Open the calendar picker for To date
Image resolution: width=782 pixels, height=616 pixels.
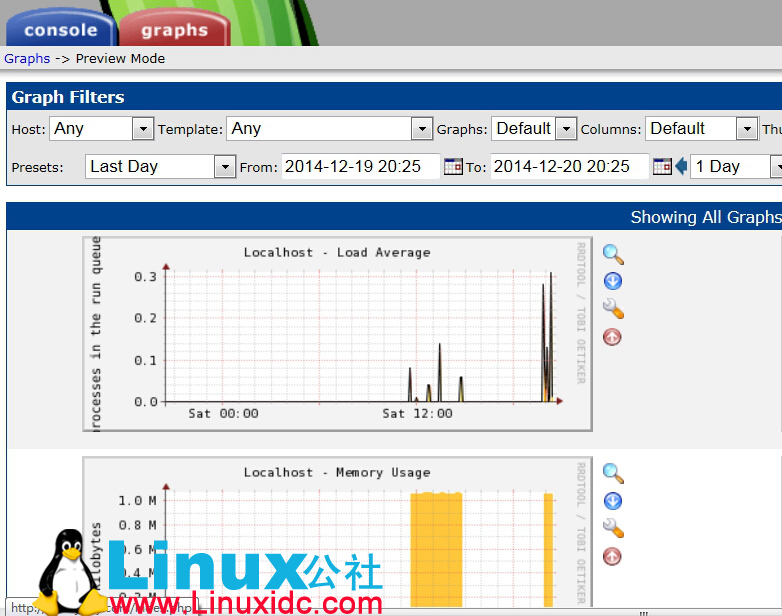662,167
